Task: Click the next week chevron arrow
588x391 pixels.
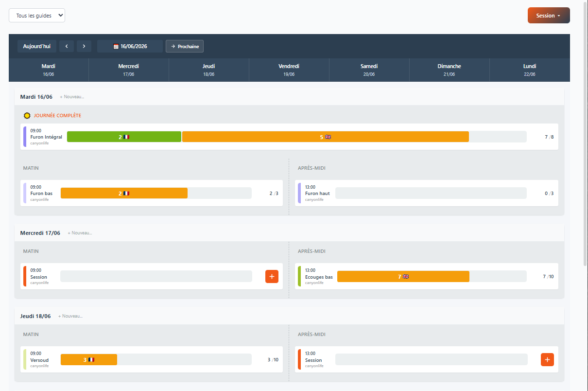Action: (84, 46)
